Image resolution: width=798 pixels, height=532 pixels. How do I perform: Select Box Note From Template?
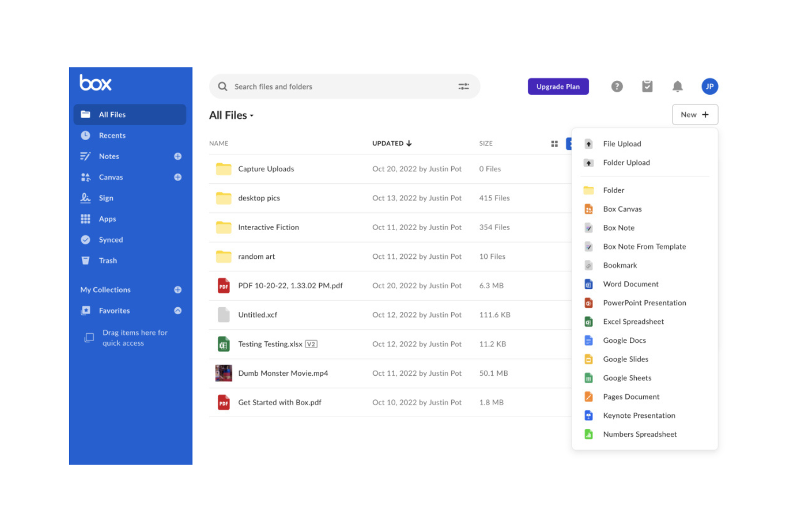coord(645,247)
